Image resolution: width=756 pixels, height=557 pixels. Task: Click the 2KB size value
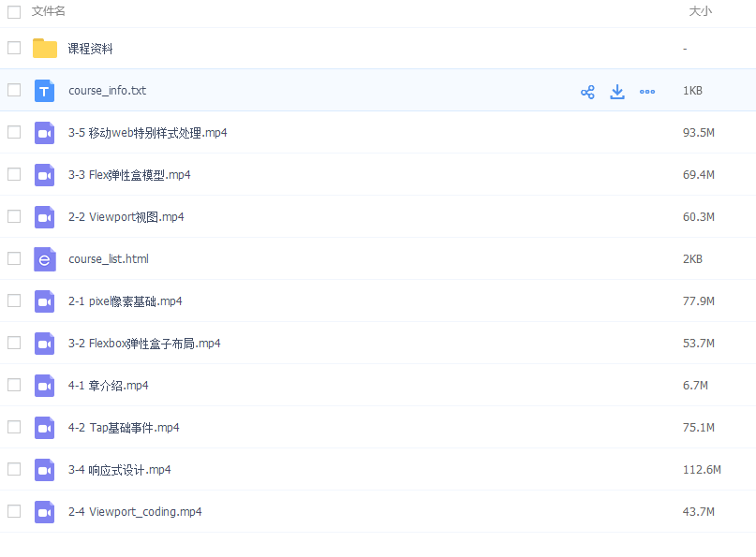pyautogui.click(x=692, y=259)
